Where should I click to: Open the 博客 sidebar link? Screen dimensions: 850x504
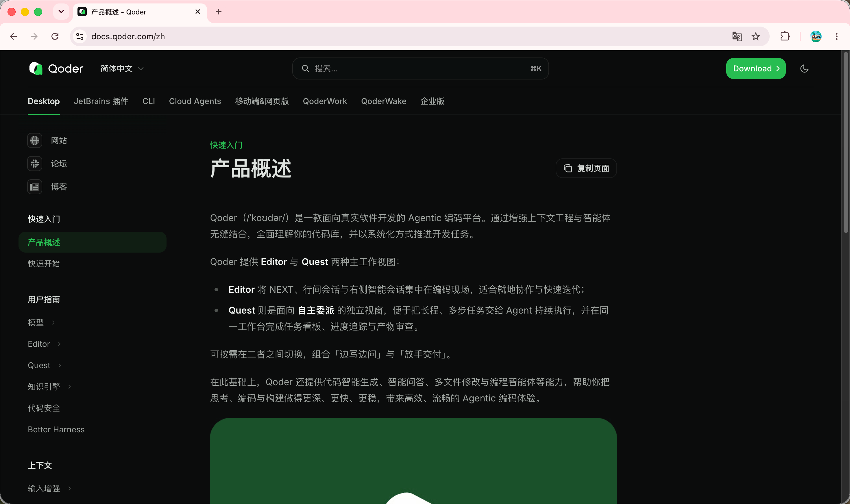coord(59,187)
